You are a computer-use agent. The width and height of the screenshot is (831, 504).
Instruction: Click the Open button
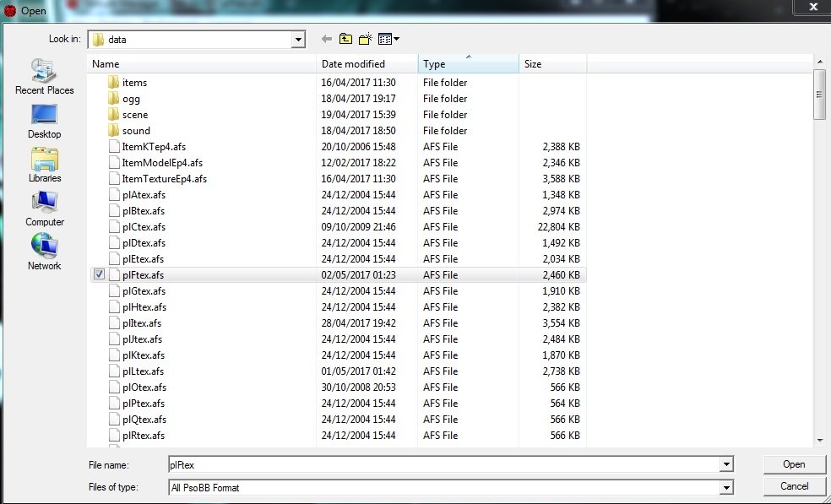point(794,464)
